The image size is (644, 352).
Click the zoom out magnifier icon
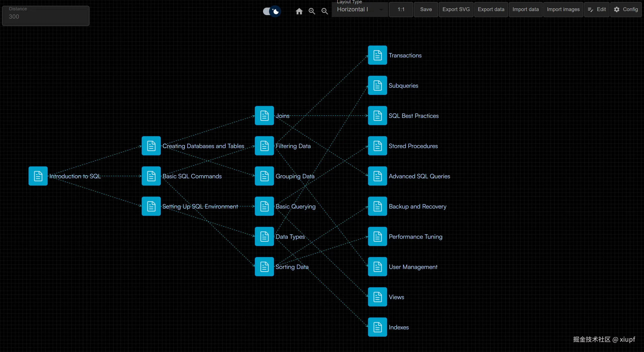(x=325, y=11)
